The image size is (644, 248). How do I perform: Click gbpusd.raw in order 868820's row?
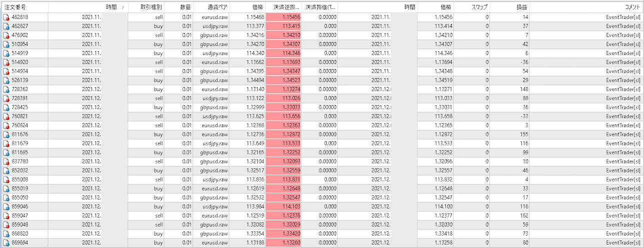pyautogui.click(x=215, y=233)
